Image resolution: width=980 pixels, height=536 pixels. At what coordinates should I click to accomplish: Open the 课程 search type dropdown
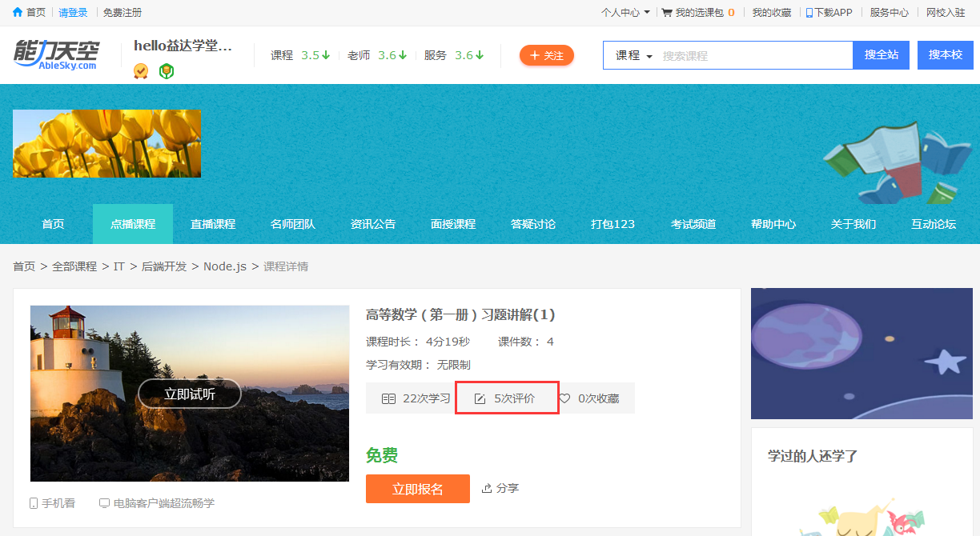coord(634,56)
